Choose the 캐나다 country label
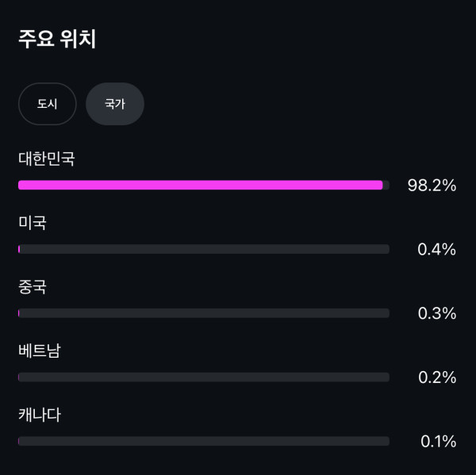 tap(40, 415)
